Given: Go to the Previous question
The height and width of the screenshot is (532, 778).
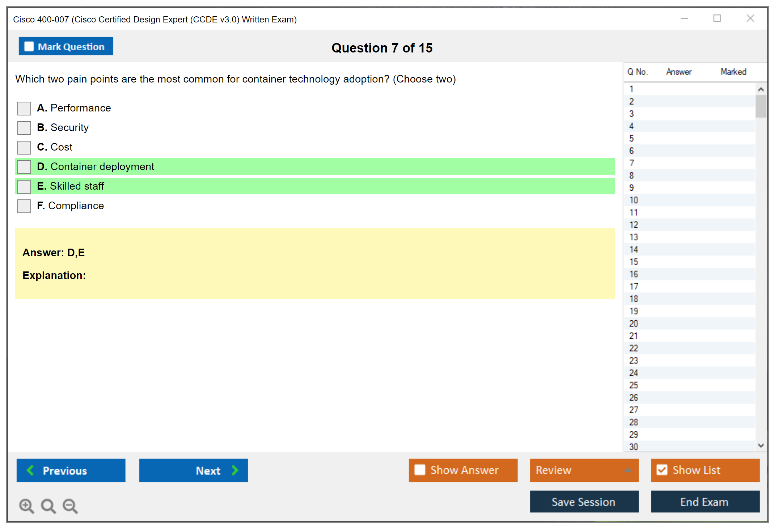Looking at the screenshot, I should [71, 470].
